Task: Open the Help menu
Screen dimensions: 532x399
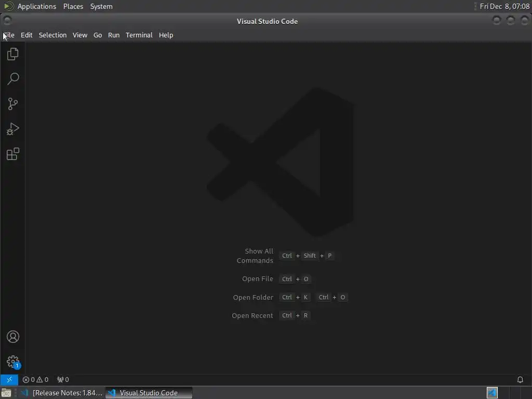Action: click(x=166, y=35)
